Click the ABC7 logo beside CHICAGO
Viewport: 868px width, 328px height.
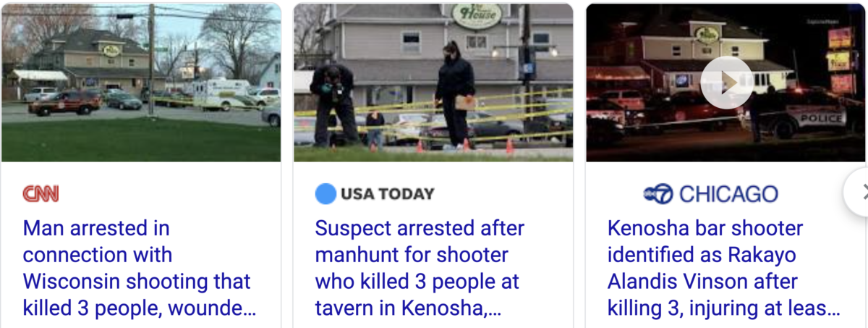pos(658,194)
